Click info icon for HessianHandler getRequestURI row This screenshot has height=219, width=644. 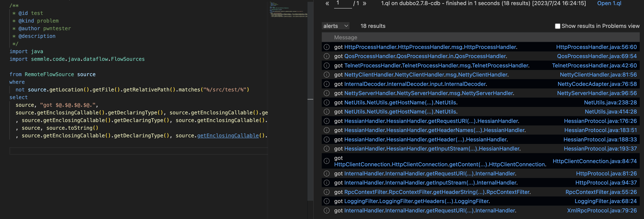[326, 121]
